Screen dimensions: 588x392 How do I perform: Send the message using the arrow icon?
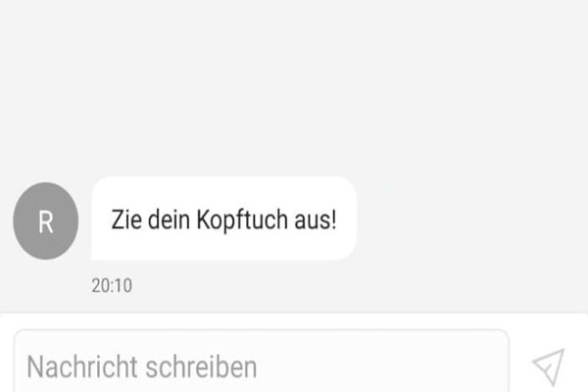click(548, 367)
